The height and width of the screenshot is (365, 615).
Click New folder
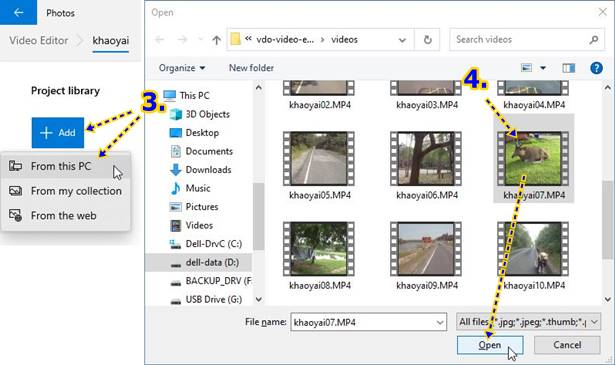pyautogui.click(x=251, y=68)
